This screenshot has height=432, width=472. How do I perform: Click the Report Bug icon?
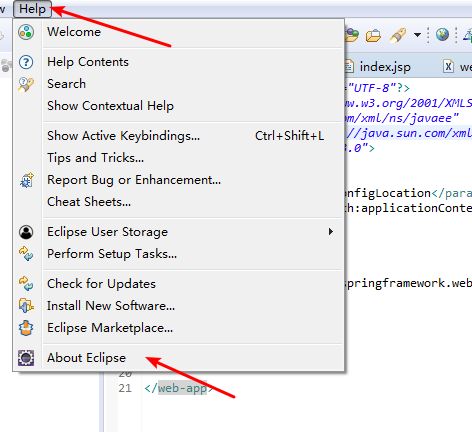pos(26,180)
